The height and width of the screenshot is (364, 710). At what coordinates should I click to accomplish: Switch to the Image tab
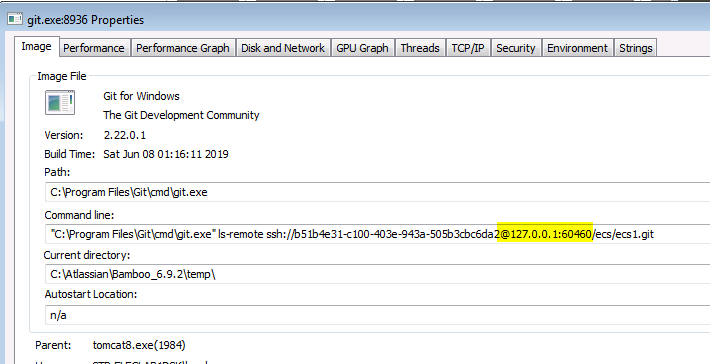[x=37, y=47]
